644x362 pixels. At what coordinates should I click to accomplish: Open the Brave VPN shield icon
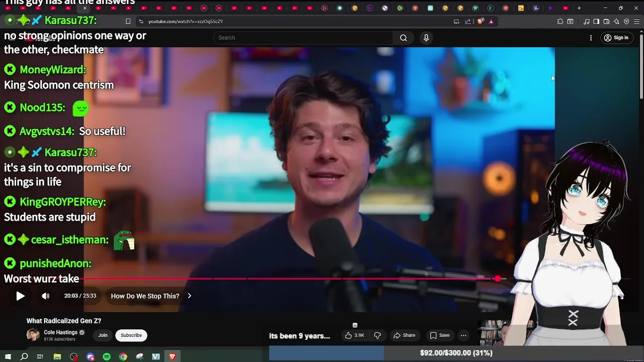coord(626,22)
